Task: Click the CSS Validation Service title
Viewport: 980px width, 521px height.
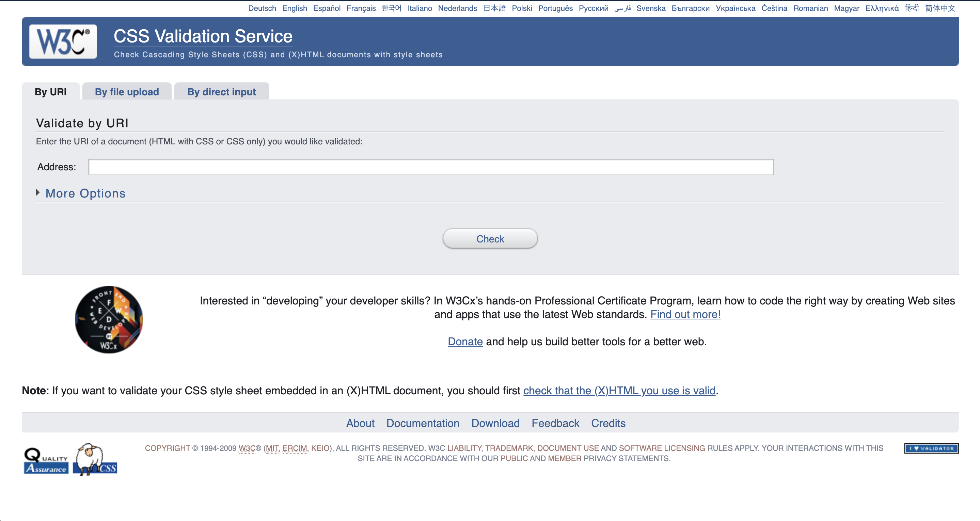Action: pos(203,36)
